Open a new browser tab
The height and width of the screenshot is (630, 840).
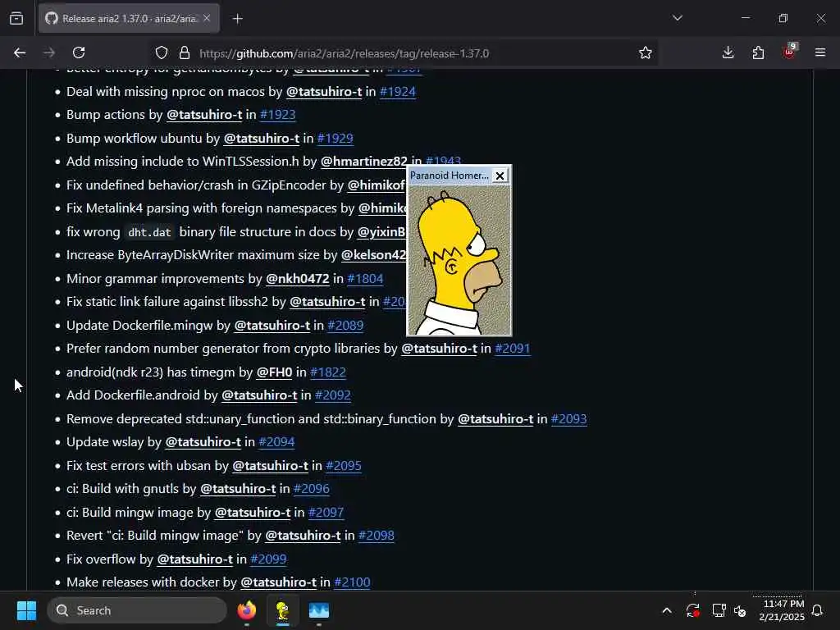pos(238,19)
